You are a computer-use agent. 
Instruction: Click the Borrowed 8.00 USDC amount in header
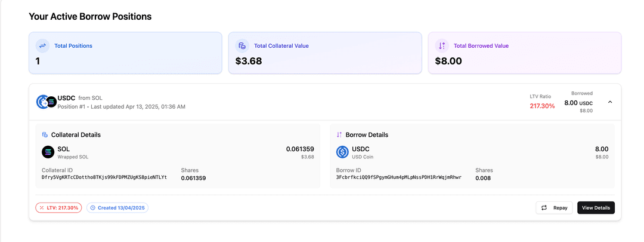point(578,103)
